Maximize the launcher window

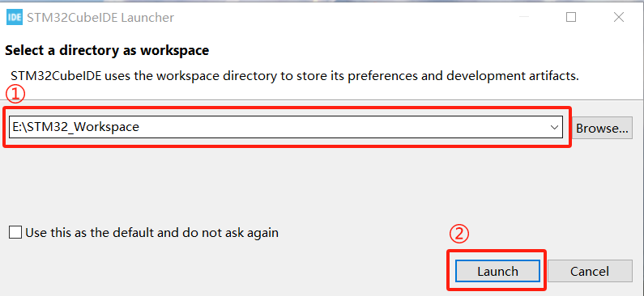(571, 17)
